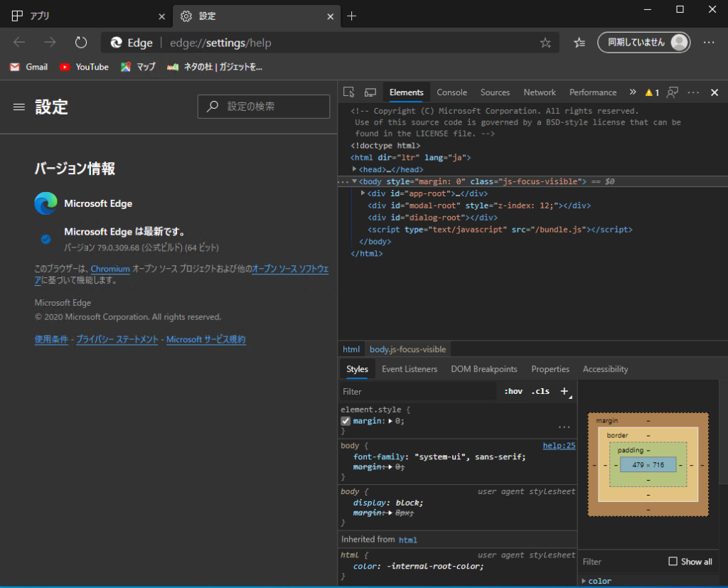
Task: Expand the app-root div node
Action: pos(363,193)
